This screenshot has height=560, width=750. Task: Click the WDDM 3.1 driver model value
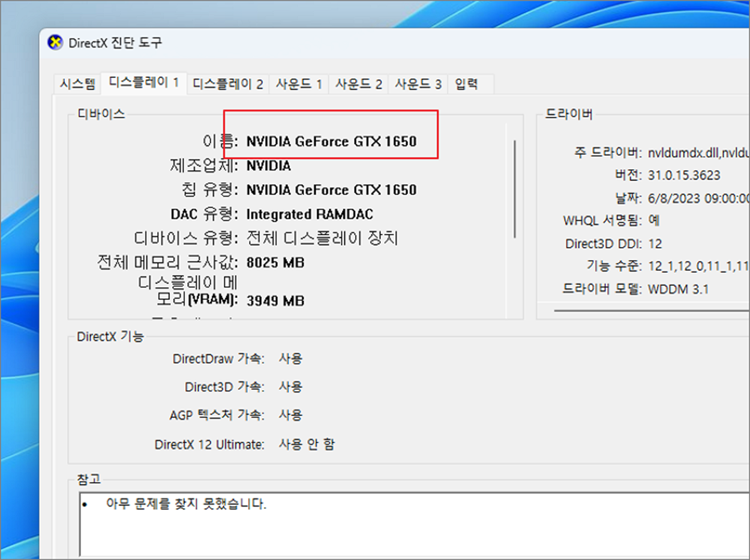pos(678,290)
